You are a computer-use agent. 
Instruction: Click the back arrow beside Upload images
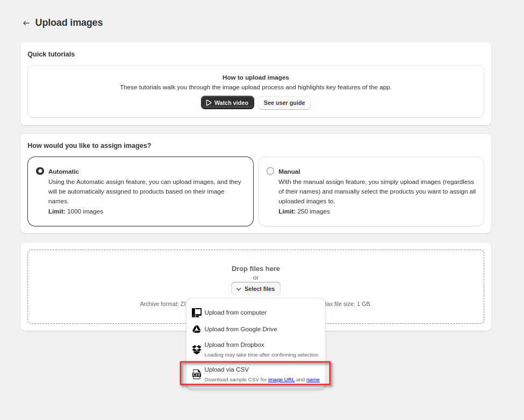tap(26, 23)
